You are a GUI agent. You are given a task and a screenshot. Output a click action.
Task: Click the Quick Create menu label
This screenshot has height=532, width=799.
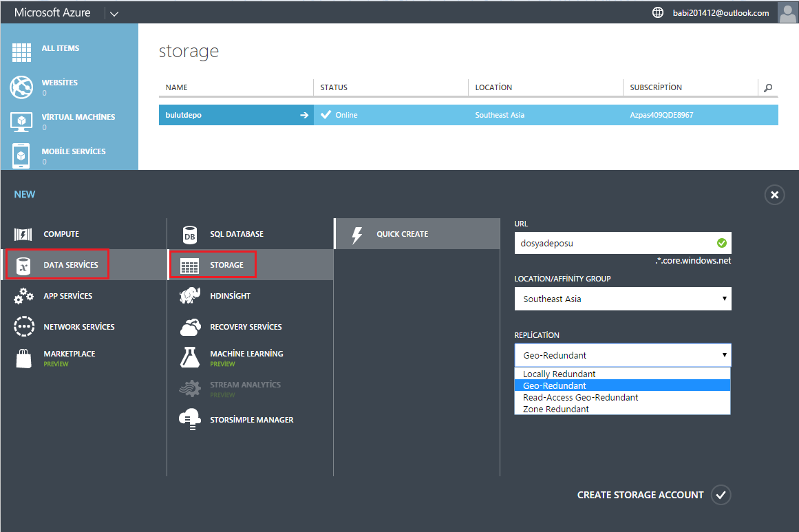(x=402, y=234)
